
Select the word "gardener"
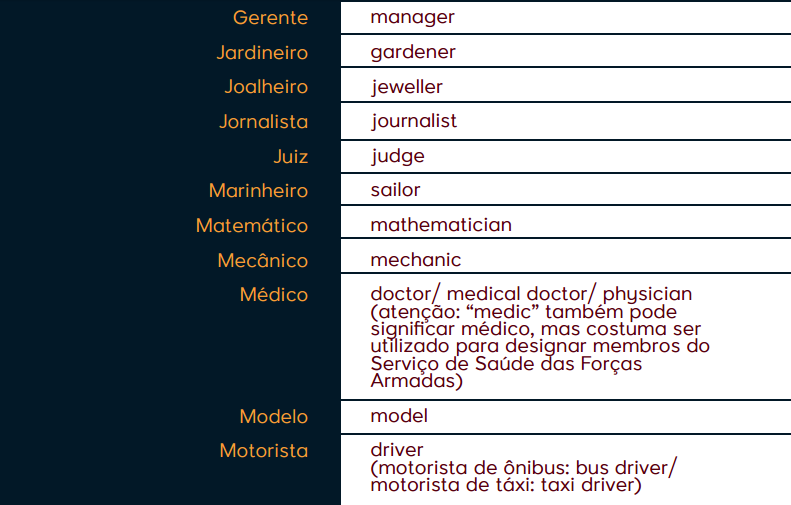[x=413, y=52]
